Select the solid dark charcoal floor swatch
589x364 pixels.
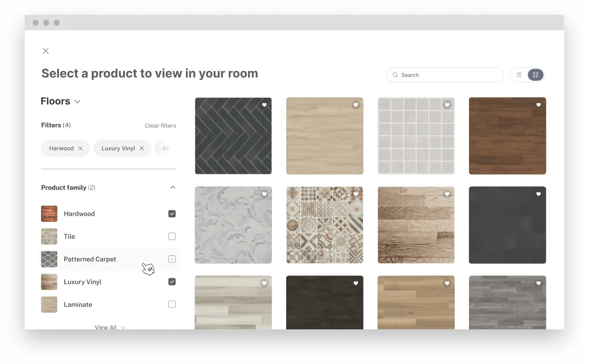click(507, 225)
